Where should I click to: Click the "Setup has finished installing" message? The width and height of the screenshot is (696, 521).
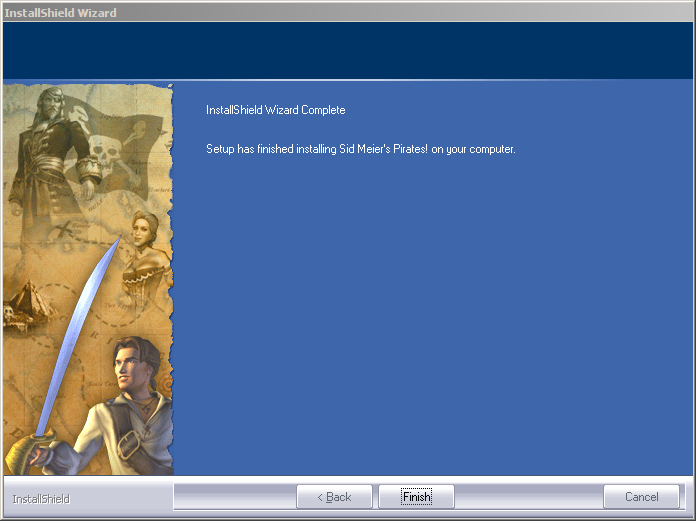[361, 149]
